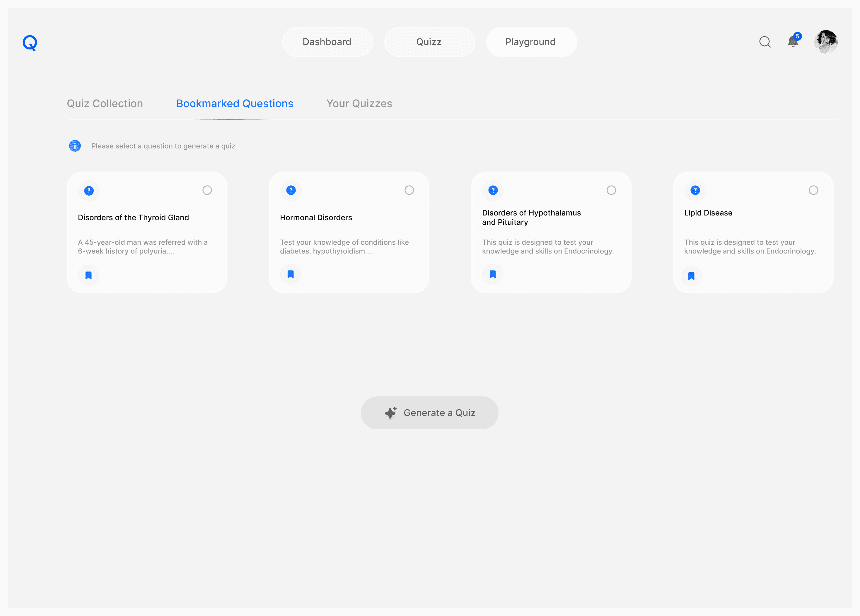Click the blue Q logo
The height and width of the screenshot is (616, 860).
pos(30,42)
